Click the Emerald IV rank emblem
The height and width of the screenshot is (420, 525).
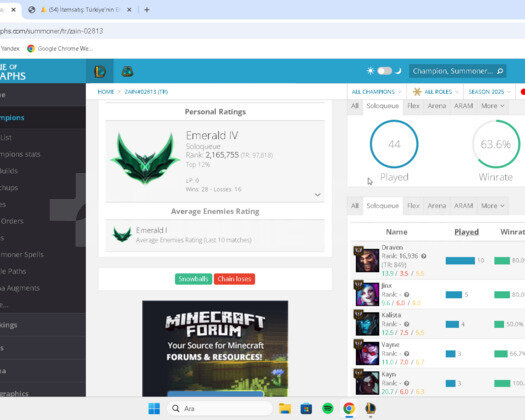[x=145, y=158]
